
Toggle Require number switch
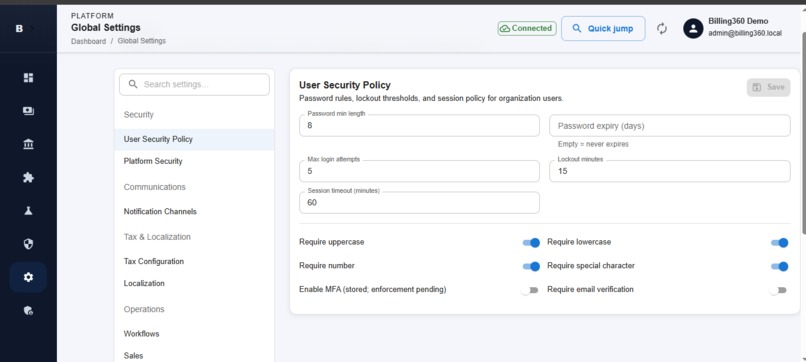[531, 266]
